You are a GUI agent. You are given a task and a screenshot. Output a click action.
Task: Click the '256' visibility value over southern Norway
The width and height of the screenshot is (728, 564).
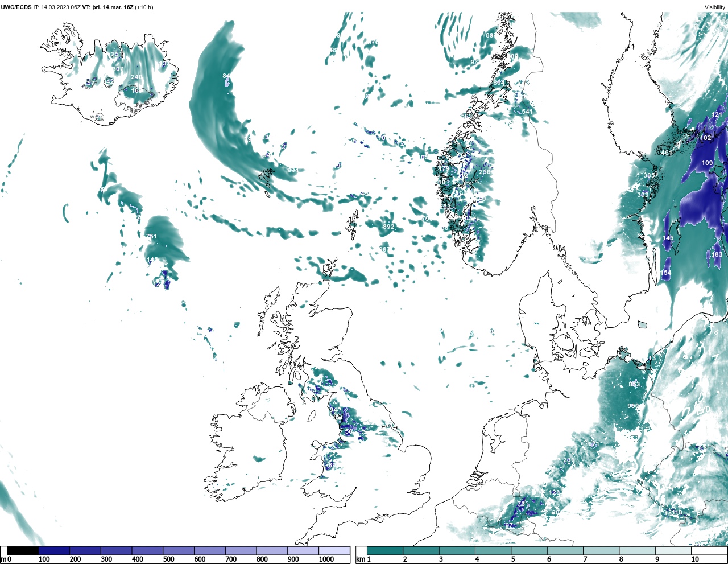tap(485, 172)
